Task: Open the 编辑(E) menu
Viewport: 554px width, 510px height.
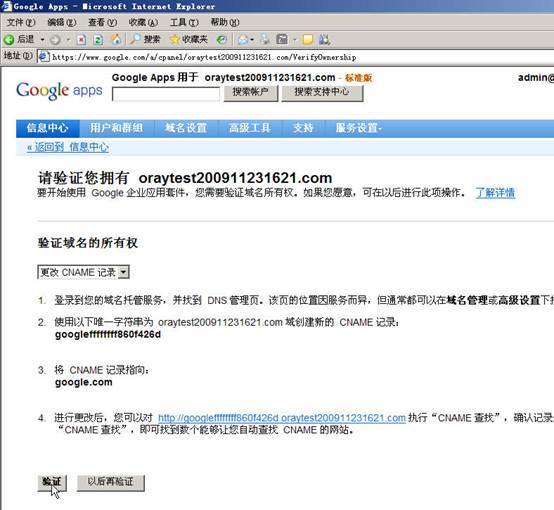Action: [61, 22]
